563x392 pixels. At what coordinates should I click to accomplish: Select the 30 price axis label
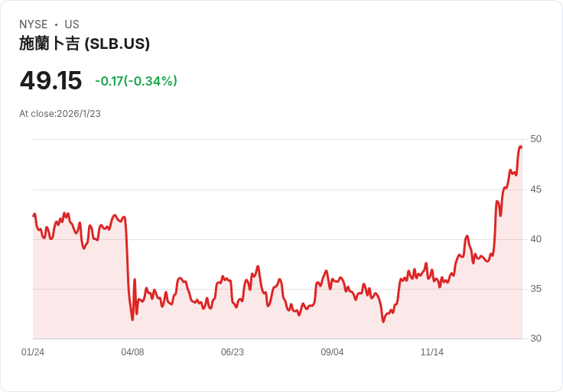pos(535,339)
